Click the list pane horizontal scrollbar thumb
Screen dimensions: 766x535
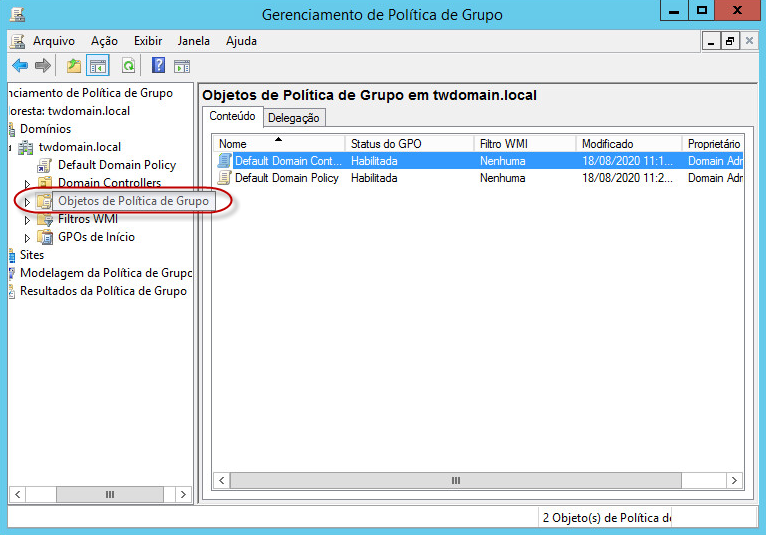(456, 481)
